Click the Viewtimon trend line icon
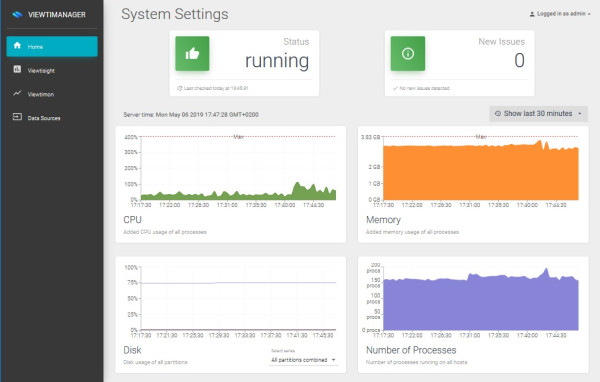 point(17,93)
